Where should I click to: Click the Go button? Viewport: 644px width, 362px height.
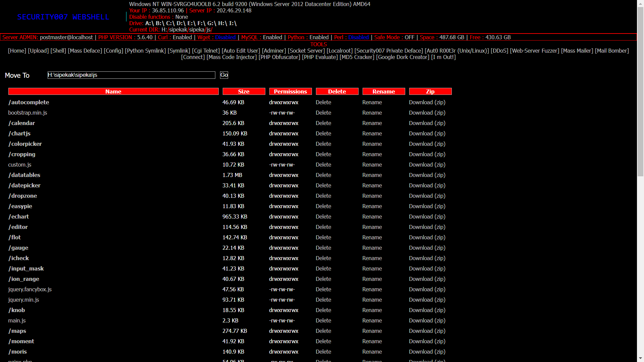(x=224, y=75)
